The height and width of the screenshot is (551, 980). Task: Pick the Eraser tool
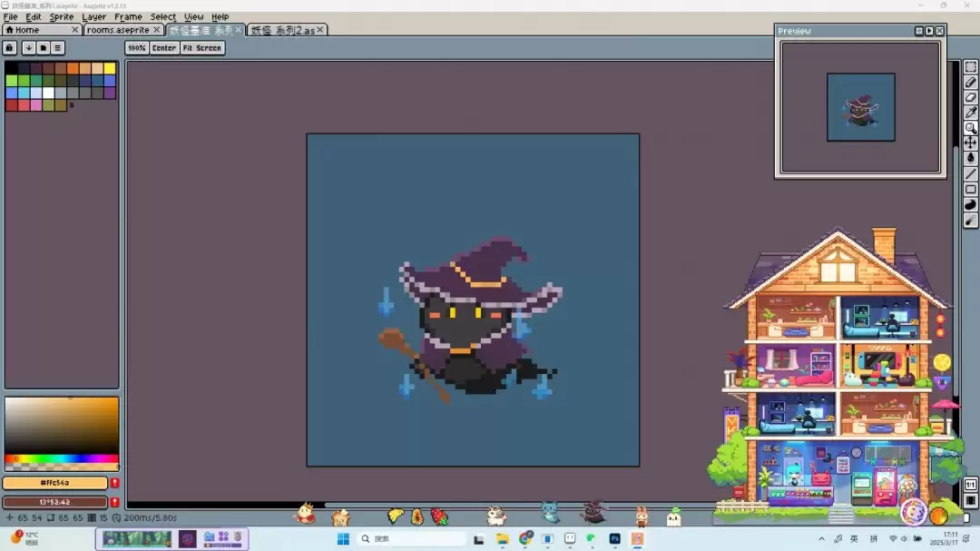coord(970,98)
